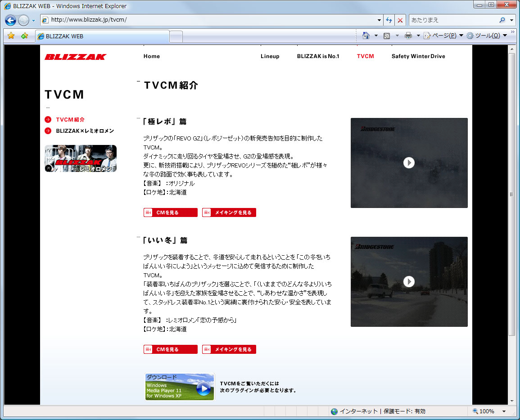The width and height of the screenshot is (520, 420).
Task: Click the Internet Explorer icon in title bar
Action: click(7, 6)
